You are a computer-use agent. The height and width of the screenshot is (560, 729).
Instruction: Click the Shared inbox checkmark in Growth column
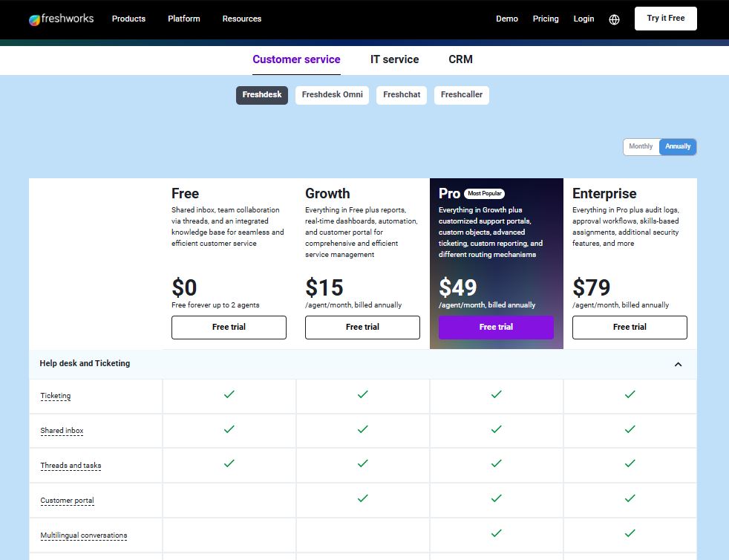pyautogui.click(x=362, y=429)
